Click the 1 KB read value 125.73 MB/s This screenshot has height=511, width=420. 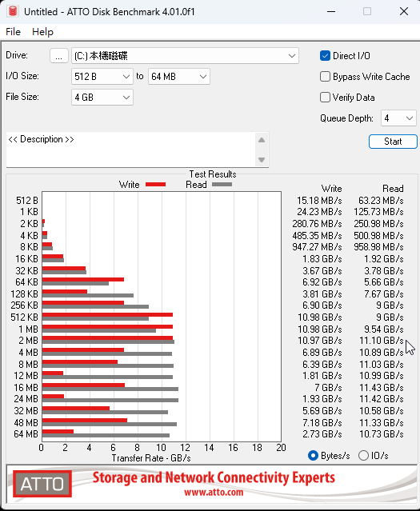[x=378, y=212]
